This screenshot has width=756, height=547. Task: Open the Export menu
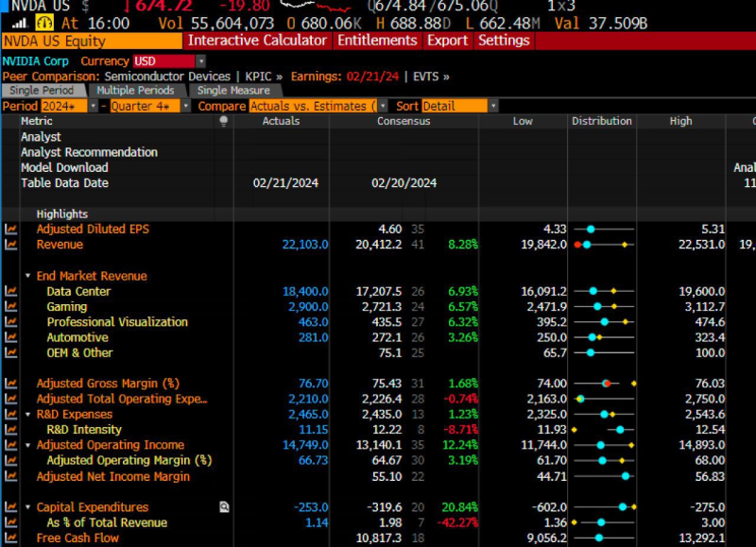447,41
